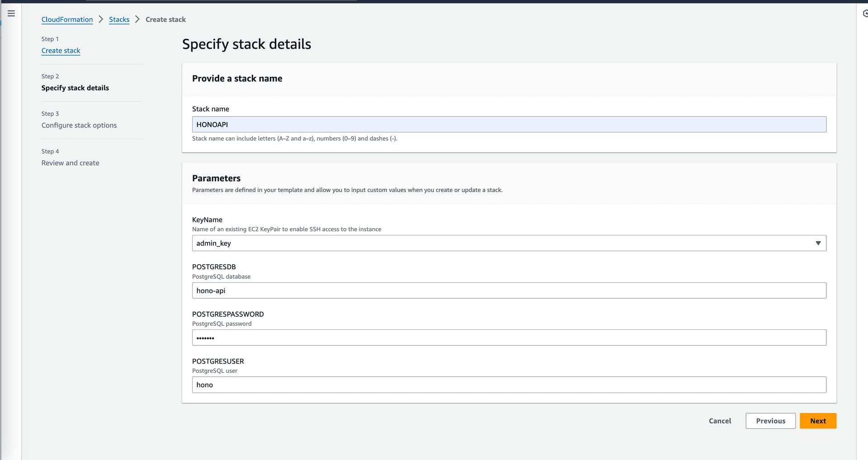This screenshot has width=868, height=460.
Task: Open the Step 1 Create stack link
Action: click(x=61, y=51)
